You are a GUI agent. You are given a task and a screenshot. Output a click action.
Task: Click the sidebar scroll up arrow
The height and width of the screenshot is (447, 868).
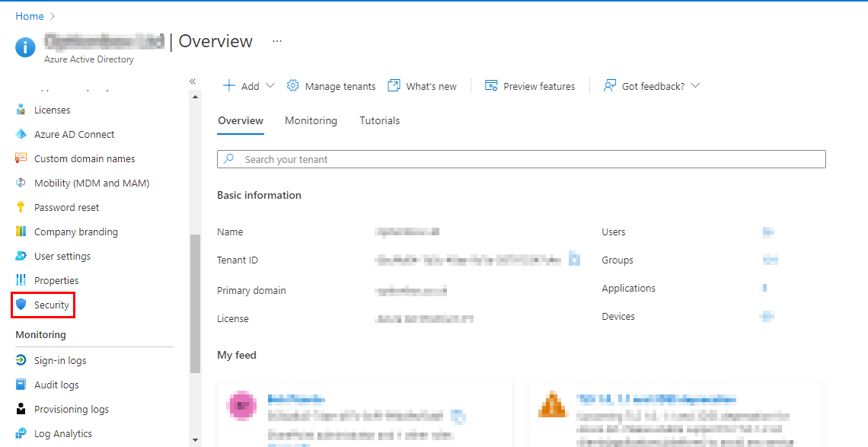tap(195, 97)
